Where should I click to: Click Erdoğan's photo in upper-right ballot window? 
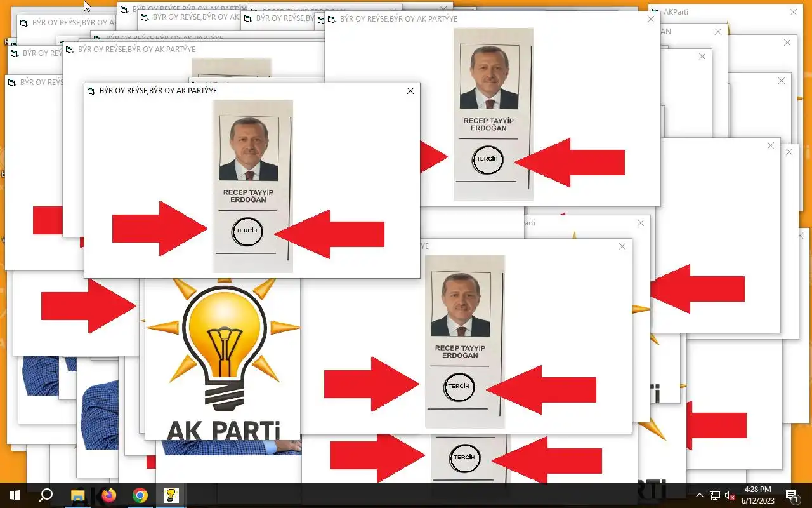coord(489,77)
